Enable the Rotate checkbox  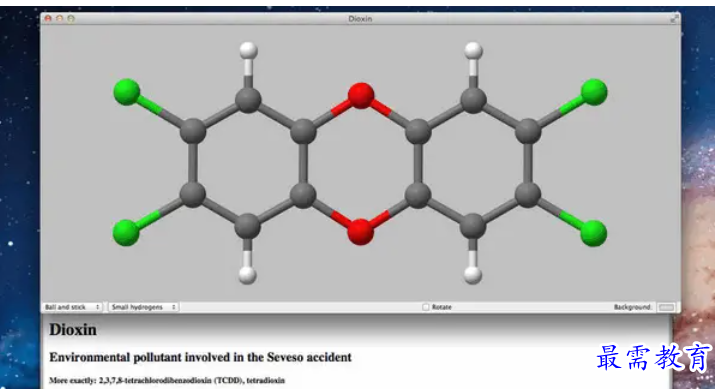pyautogui.click(x=425, y=307)
